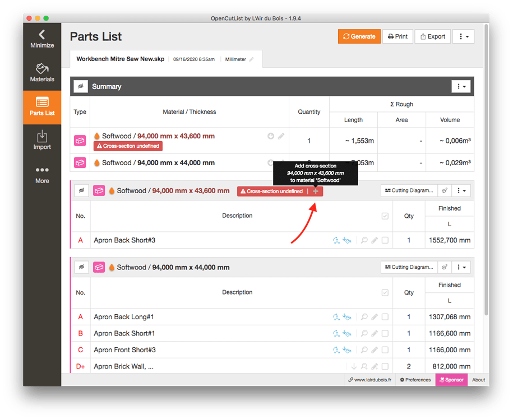Image resolution: width=513 pixels, height=420 pixels.
Task: Open the Summary options dropdown
Action: pyautogui.click(x=461, y=86)
